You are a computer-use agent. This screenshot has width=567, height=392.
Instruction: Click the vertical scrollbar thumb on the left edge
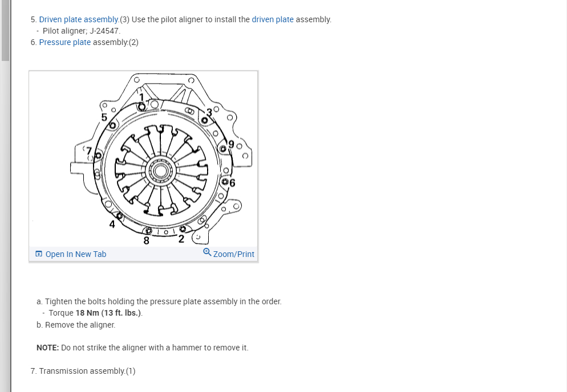click(5, 30)
